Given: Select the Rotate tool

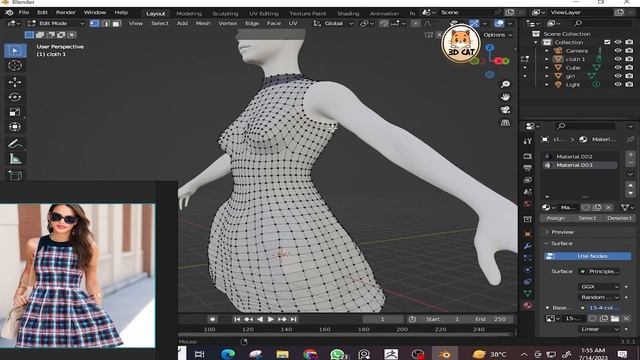Looking at the screenshot, I should coord(15,97).
